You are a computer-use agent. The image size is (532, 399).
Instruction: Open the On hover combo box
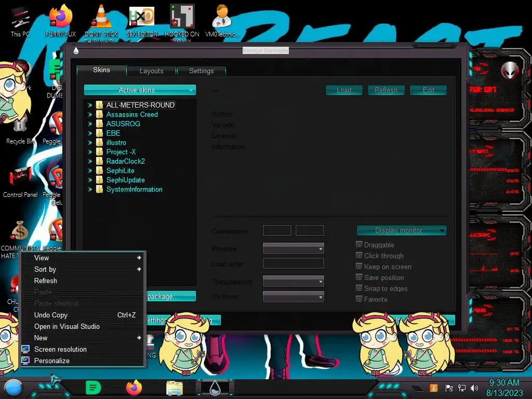click(294, 297)
